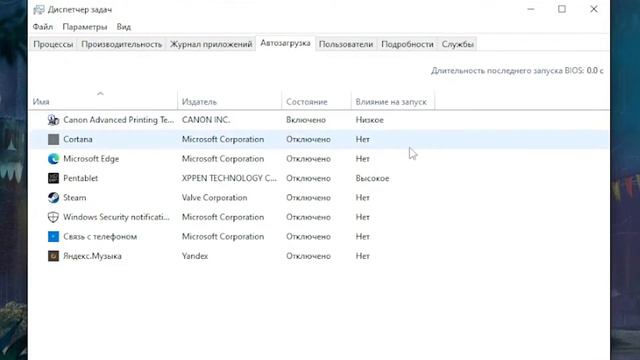This screenshot has width=640, height=360.
Task: Toggle sort arrow above Имя column
Action: 100,93
